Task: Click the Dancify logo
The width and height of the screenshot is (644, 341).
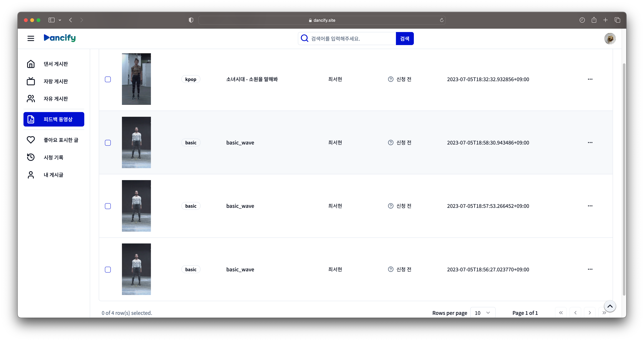Action: tap(60, 38)
